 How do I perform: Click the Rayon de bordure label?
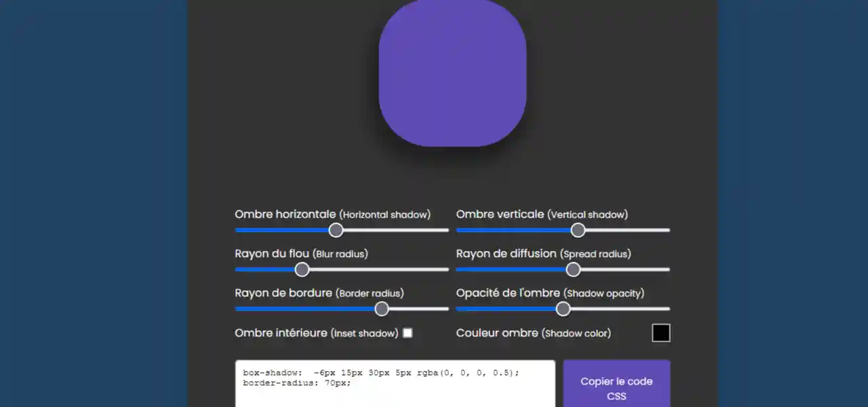click(319, 293)
